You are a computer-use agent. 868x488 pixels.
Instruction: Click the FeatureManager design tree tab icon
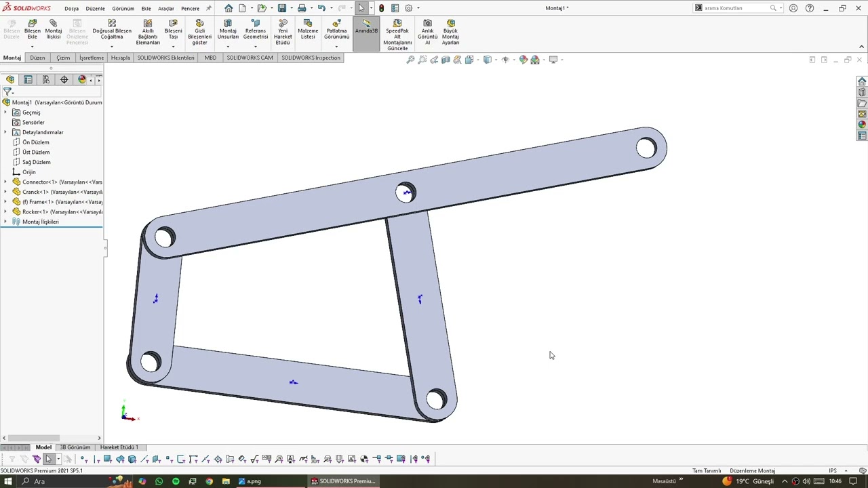click(10, 79)
